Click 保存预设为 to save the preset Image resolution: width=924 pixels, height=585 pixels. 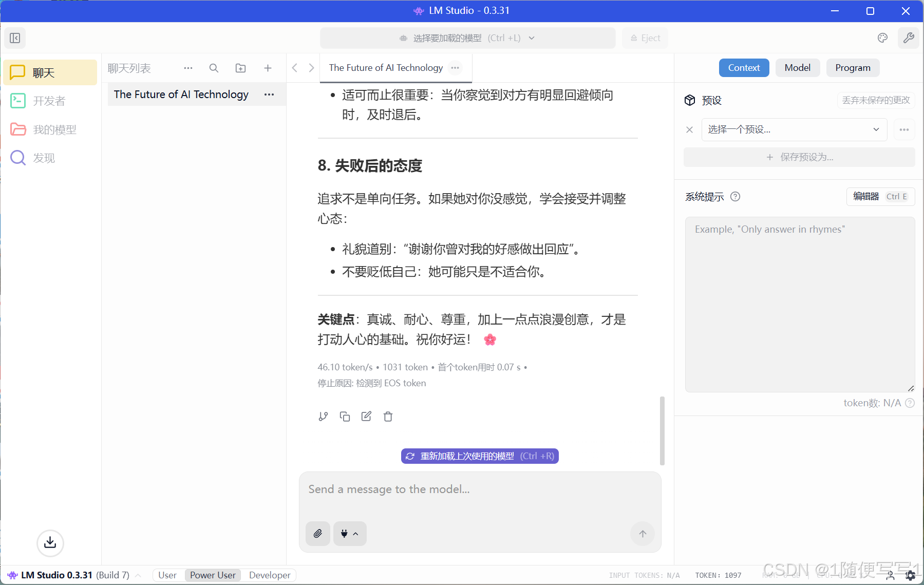[798, 157]
